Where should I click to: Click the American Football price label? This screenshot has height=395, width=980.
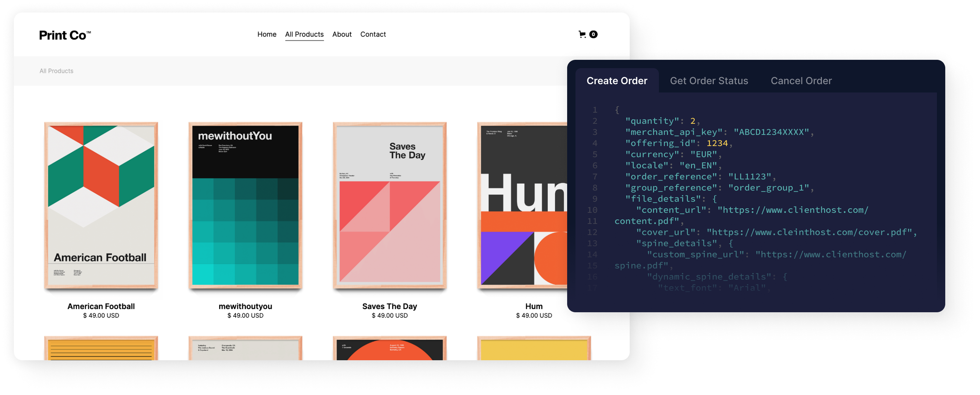coord(101,315)
